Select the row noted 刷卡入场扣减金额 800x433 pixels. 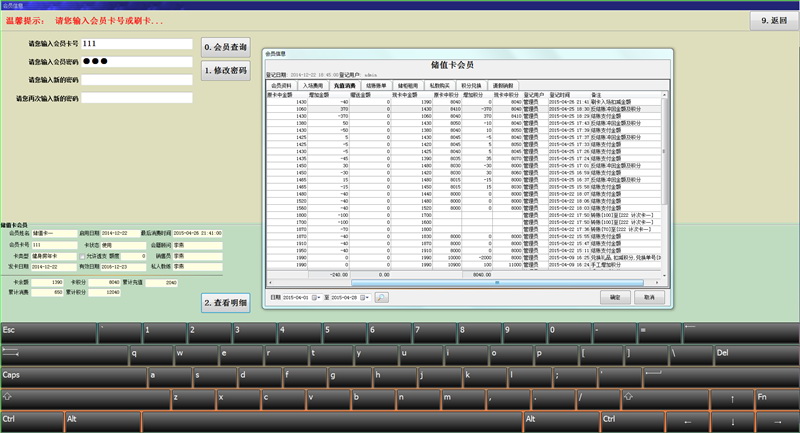tap(463, 102)
